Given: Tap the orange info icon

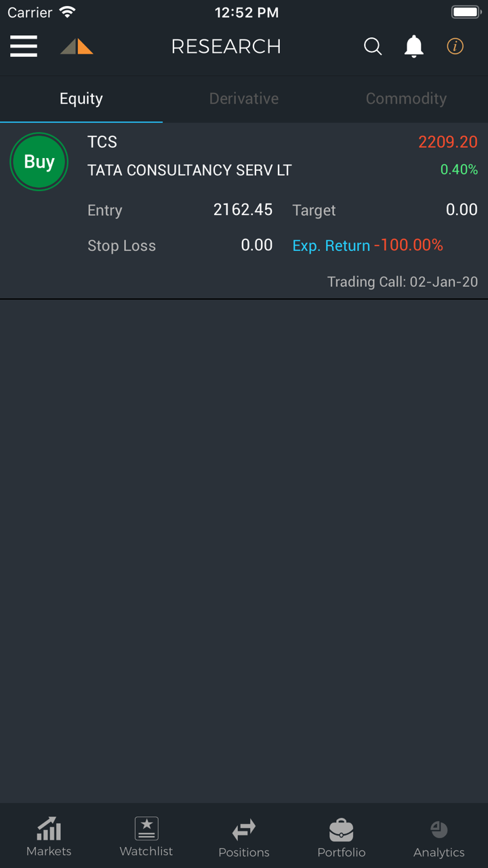Looking at the screenshot, I should (455, 46).
